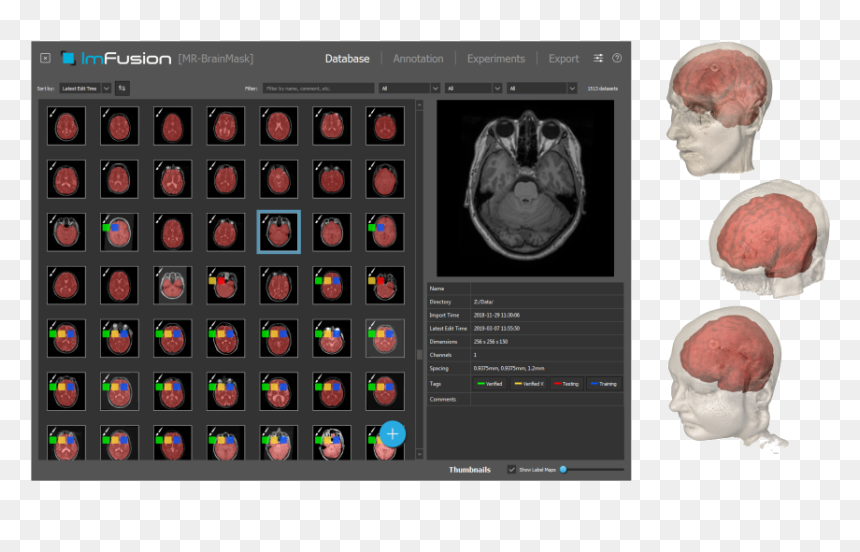Image resolution: width=860 pixels, height=552 pixels.
Task: Click the 1513 datasets count label
Action: click(602, 88)
